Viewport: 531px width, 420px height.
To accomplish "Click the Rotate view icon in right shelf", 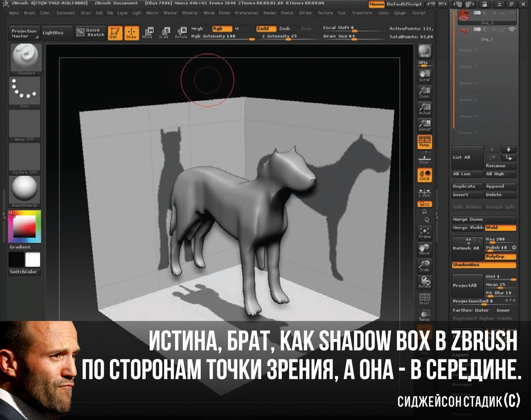I will click(424, 282).
